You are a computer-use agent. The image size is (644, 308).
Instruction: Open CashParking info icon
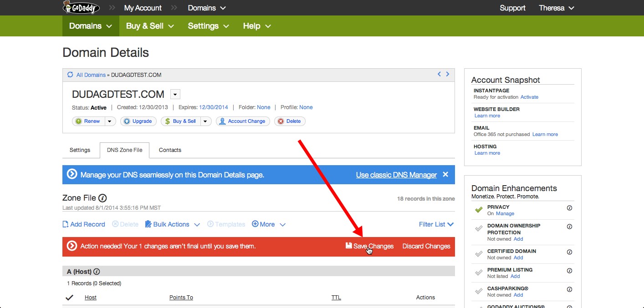[569, 289]
